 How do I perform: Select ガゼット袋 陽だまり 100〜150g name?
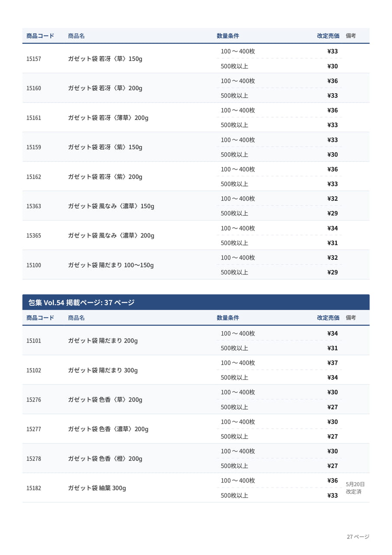(110, 265)
